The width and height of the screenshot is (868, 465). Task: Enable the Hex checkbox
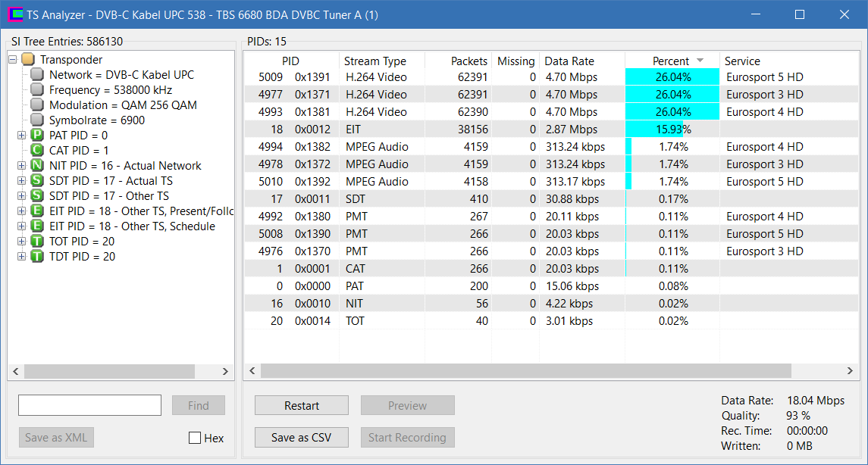pyautogui.click(x=195, y=438)
